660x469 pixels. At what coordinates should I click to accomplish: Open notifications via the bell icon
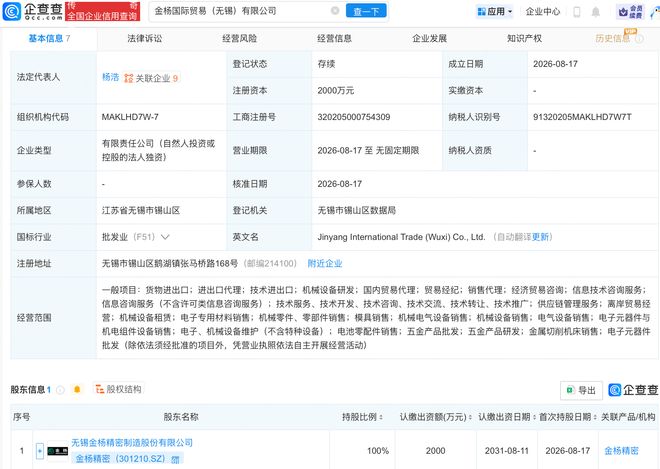[596, 12]
